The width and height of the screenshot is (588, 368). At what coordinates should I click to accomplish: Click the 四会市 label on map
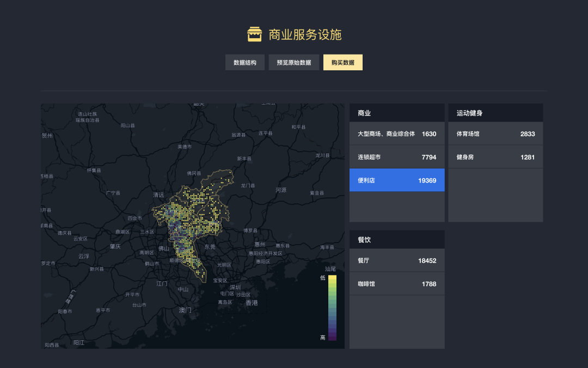134,218
